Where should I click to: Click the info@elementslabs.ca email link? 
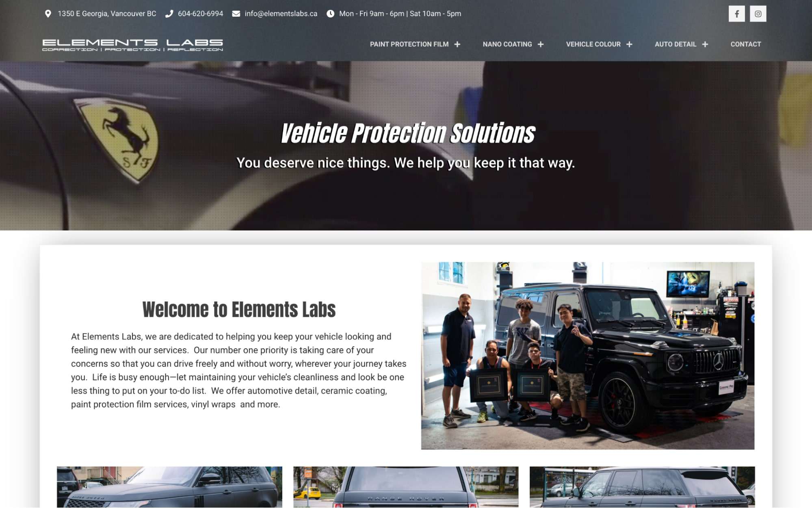pyautogui.click(x=281, y=14)
